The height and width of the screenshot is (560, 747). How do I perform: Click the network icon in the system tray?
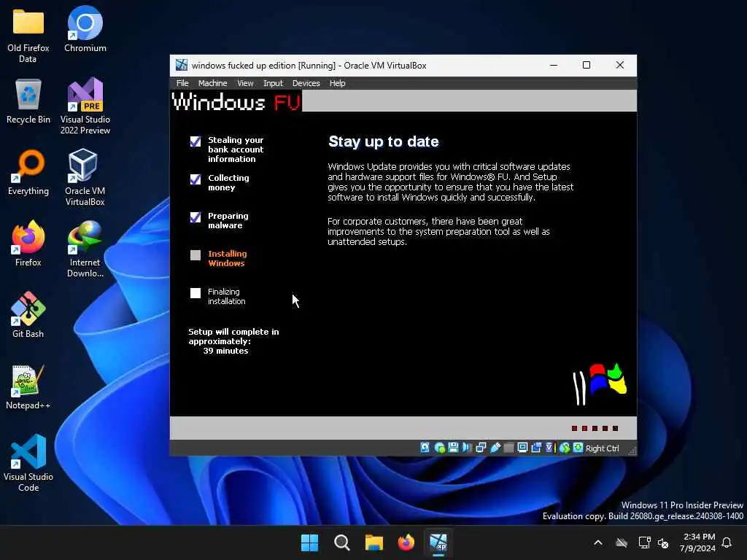[x=645, y=542]
